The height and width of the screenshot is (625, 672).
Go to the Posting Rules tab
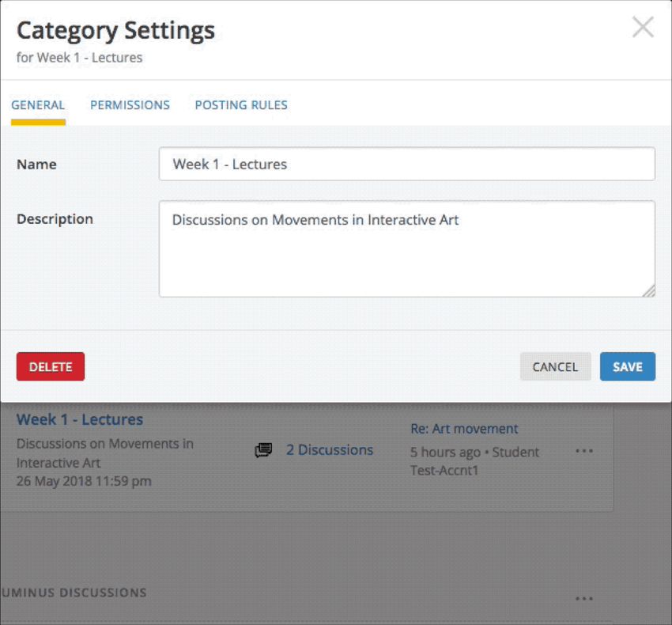click(241, 105)
